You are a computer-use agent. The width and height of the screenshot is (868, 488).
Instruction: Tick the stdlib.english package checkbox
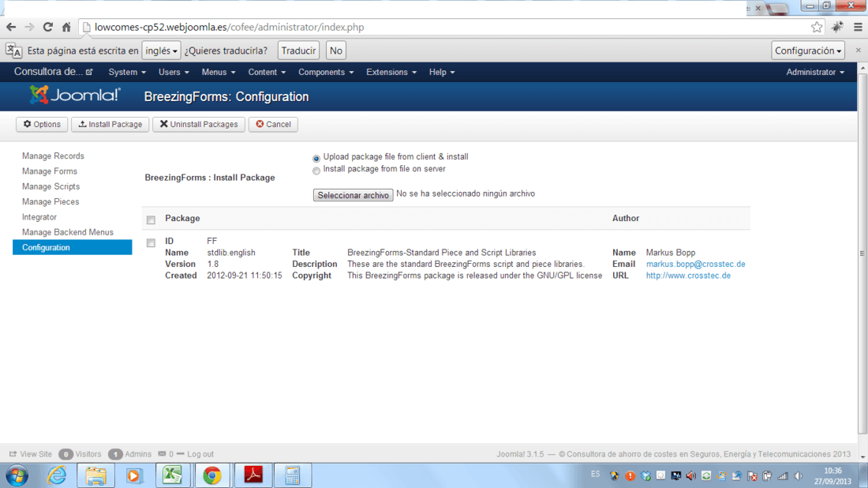pos(152,242)
